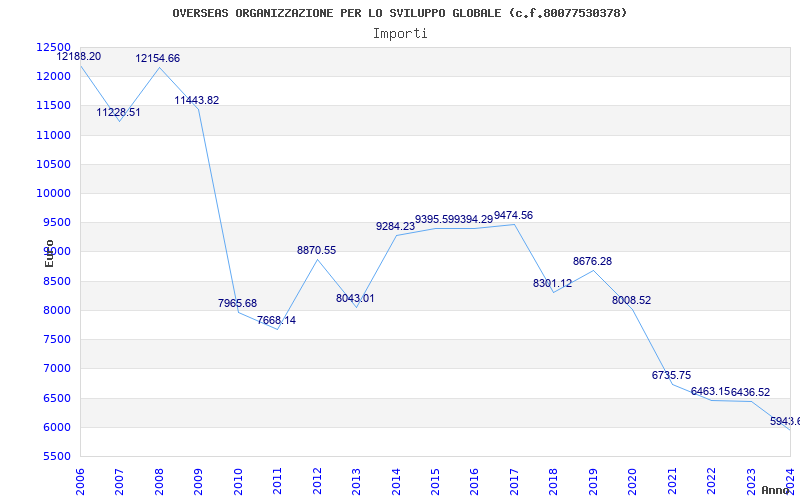Click the 12500 y-axis tick label
The width and height of the screenshot is (800, 500).
[x=53, y=47]
